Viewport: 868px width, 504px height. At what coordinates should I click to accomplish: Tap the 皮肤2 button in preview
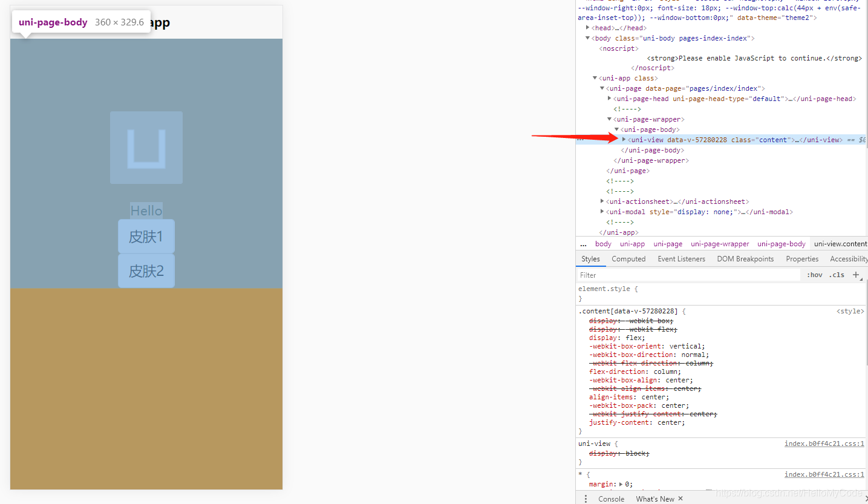tap(146, 271)
